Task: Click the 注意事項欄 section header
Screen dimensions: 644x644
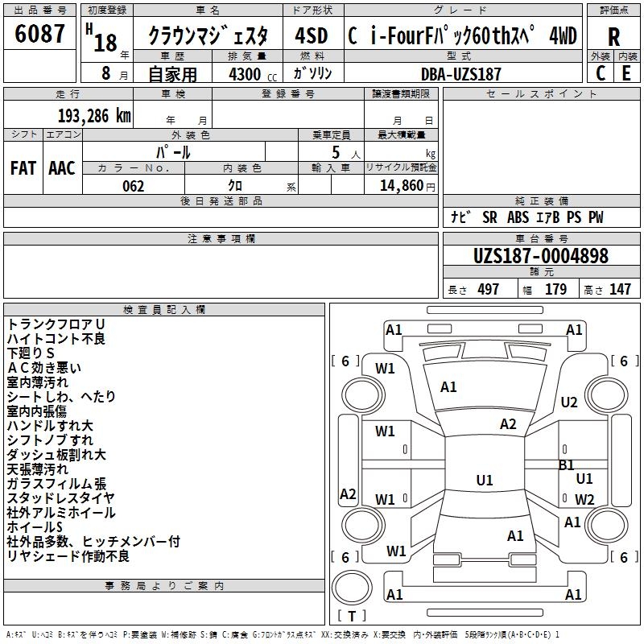Action: (221, 239)
